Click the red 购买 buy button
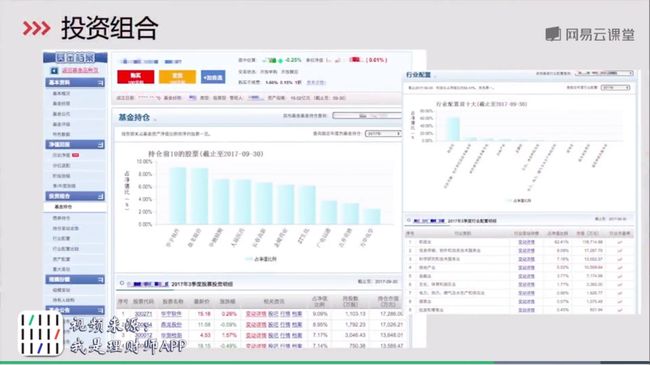 pyautogui.click(x=136, y=77)
